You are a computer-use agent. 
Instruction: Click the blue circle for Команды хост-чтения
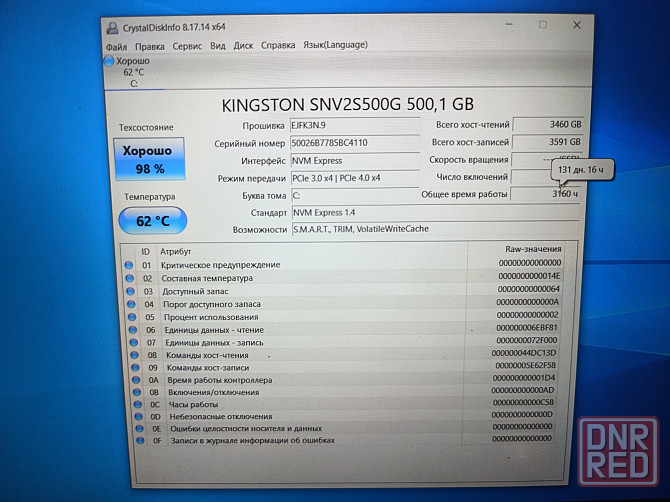click(x=128, y=355)
